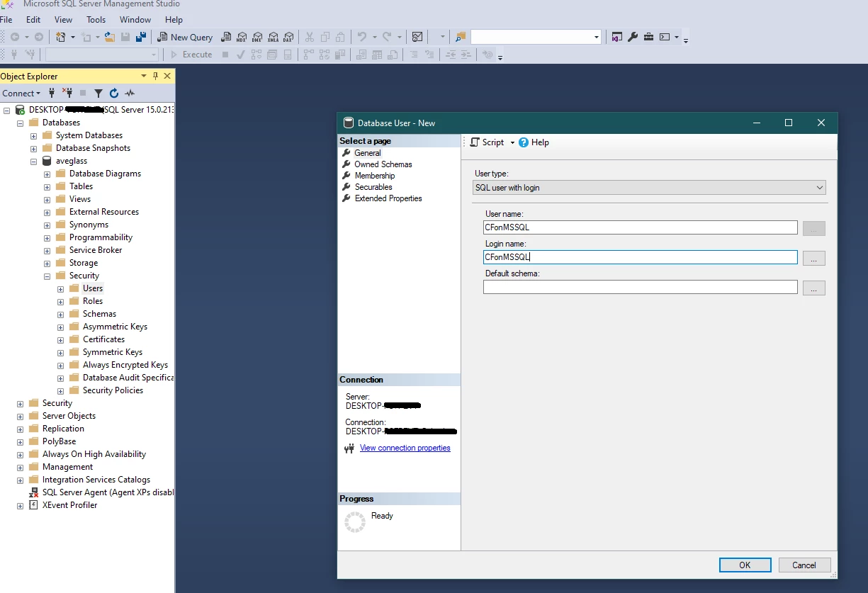Expand the Management node
This screenshot has width=868, height=593.
[20, 467]
